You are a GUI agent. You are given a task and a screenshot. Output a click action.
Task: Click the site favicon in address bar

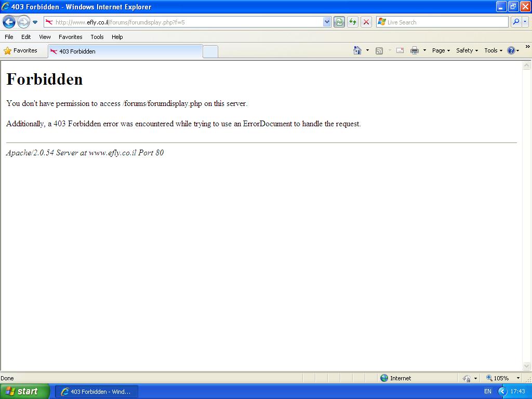click(x=49, y=22)
